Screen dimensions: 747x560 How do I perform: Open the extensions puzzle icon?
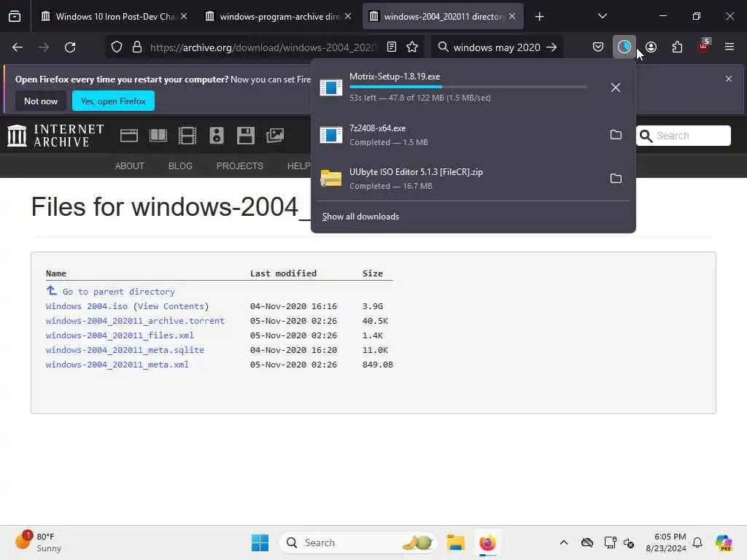(677, 47)
